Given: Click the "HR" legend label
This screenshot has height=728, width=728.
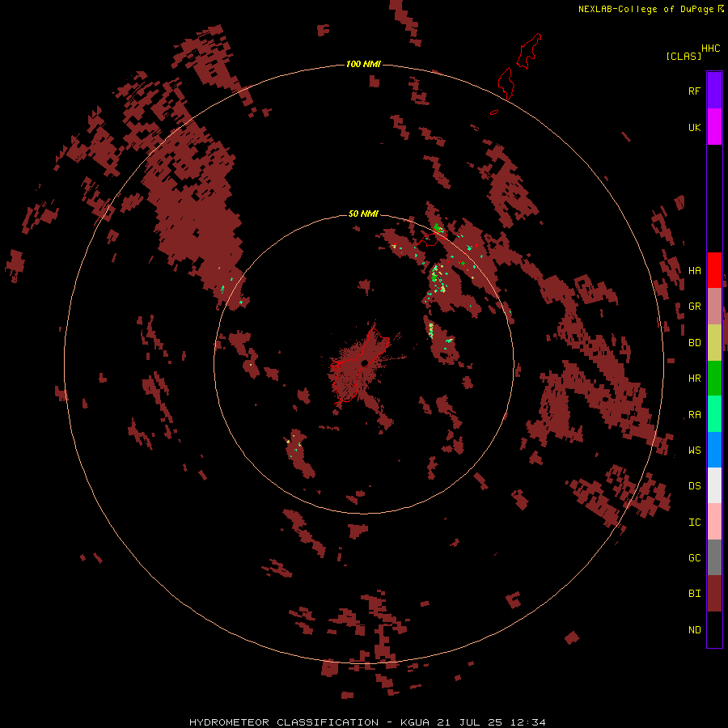Looking at the screenshot, I should 694,379.
